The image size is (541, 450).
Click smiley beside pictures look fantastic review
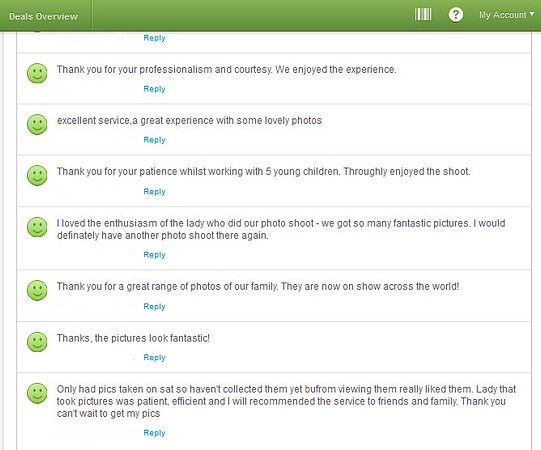pyautogui.click(x=37, y=342)
